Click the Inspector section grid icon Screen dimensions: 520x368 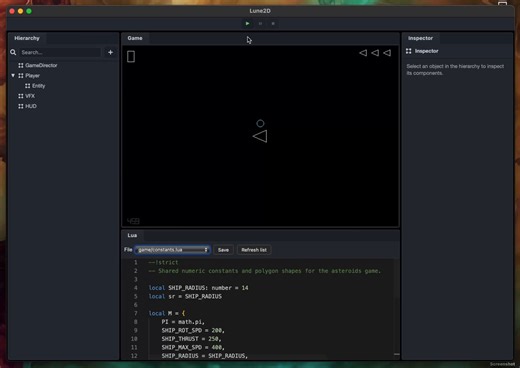[x=409, y=51]
